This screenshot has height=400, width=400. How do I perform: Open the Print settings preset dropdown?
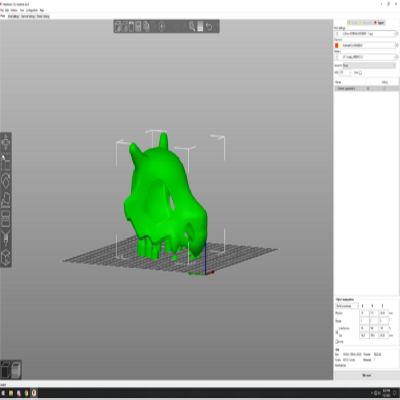click(x=365, y=34)
